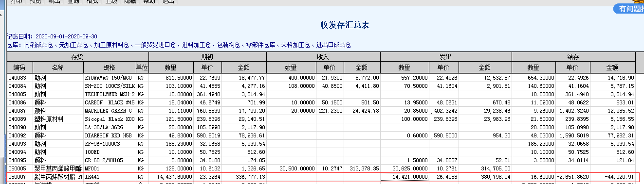Select code cell 040083
Screen dimensions: 644x184
click(x=19, y=78)
